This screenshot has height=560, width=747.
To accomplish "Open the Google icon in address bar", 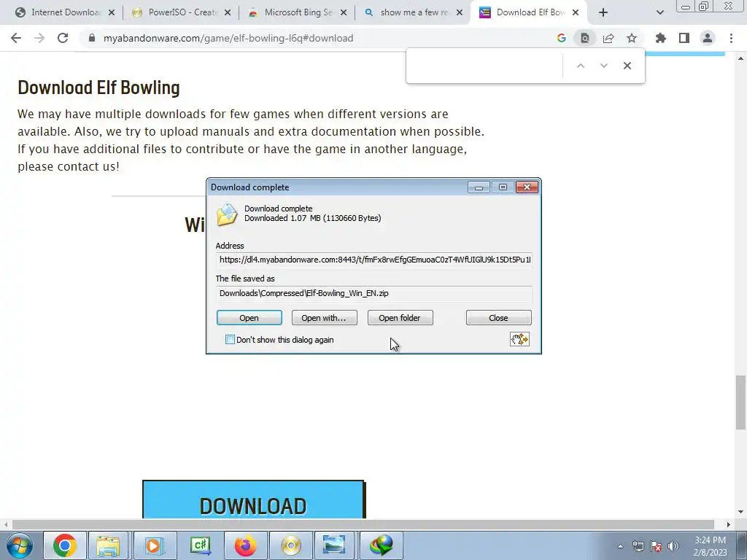I will (561, 38).
